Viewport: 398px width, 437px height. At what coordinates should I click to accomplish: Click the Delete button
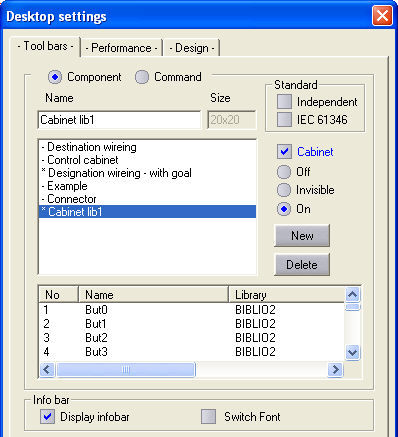302,265
